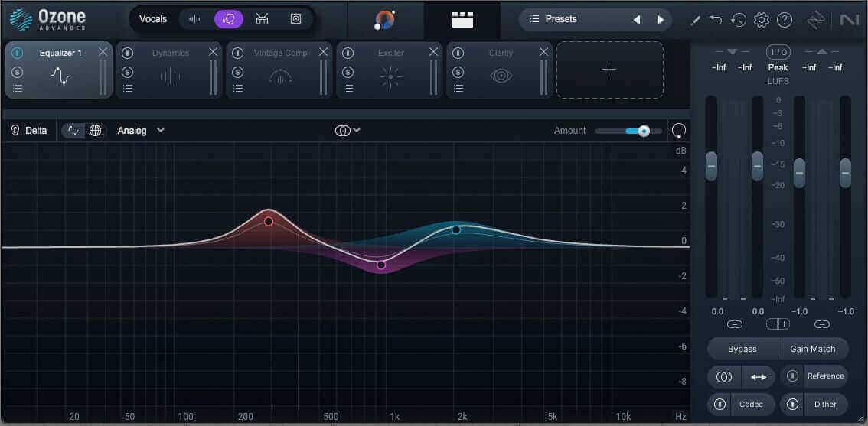The height and width of the screenshot is (426, 868).
Task: Click the Gain Match button
Action: [813, 349]
